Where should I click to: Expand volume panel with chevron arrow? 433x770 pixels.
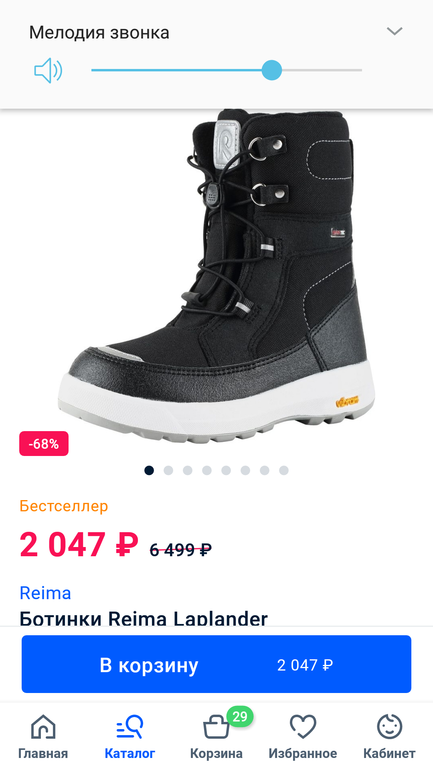point(394,31)
